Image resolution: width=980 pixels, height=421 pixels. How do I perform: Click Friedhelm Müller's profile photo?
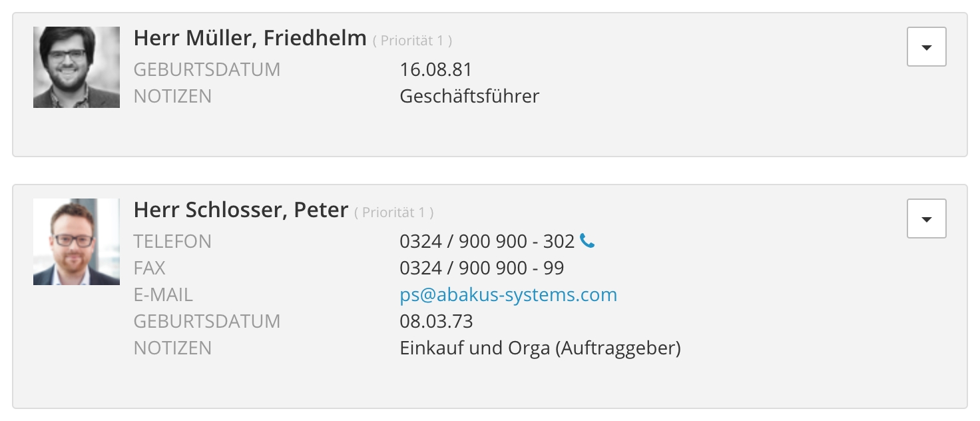coord(77,67)
